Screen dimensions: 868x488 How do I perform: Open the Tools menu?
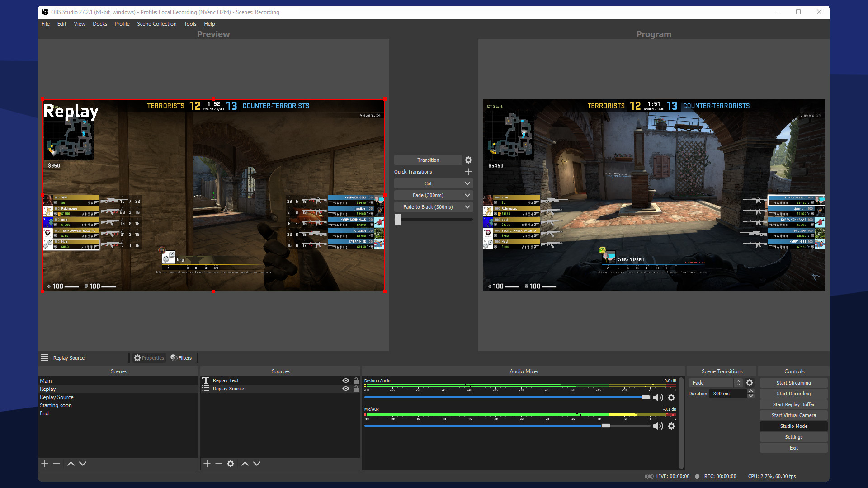pyautogui.click(x=190, y=24)
